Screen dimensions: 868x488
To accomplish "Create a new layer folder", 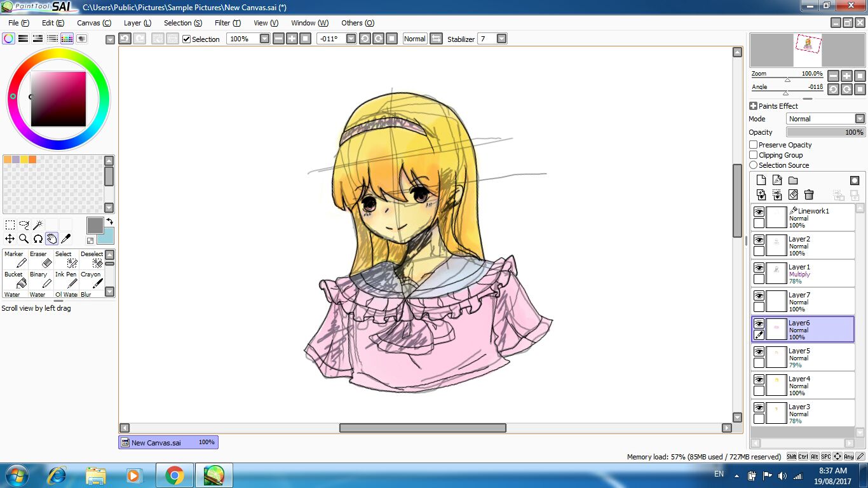I will point(793,180).
